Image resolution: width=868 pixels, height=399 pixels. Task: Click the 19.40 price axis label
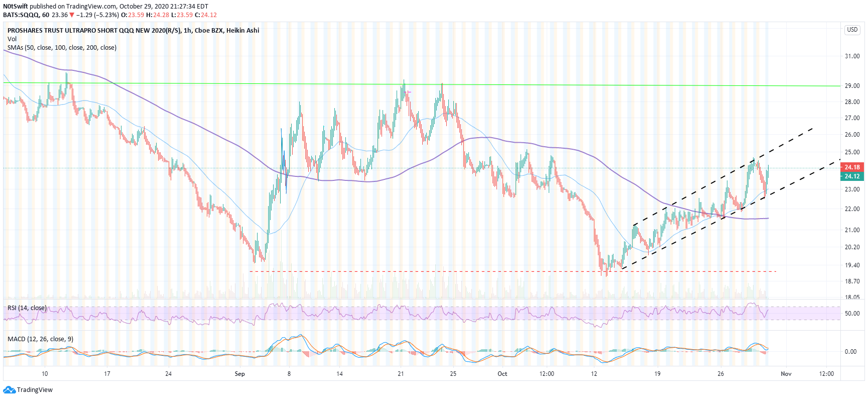point(852,265)
